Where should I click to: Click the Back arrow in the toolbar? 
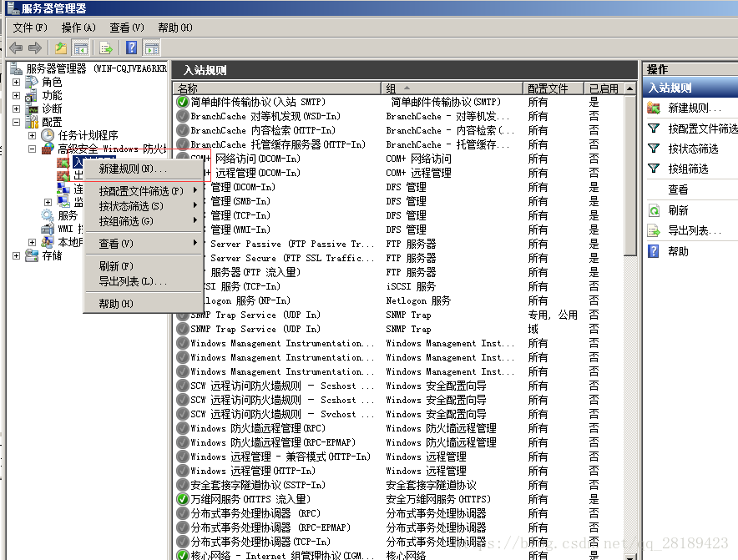tap(16, 48)
